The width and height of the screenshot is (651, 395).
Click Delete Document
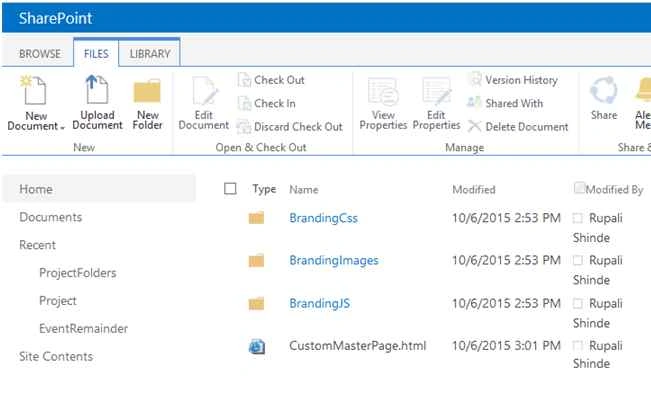click(x=518, y=127)
